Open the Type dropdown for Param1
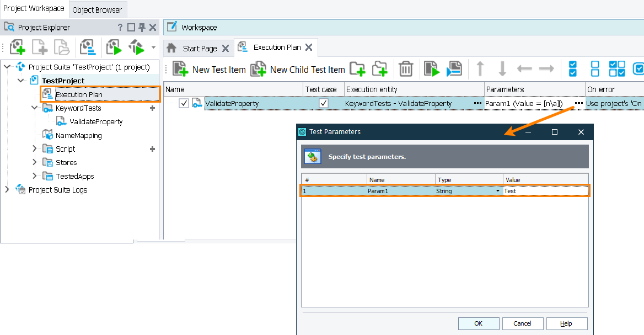 [498, 191]
